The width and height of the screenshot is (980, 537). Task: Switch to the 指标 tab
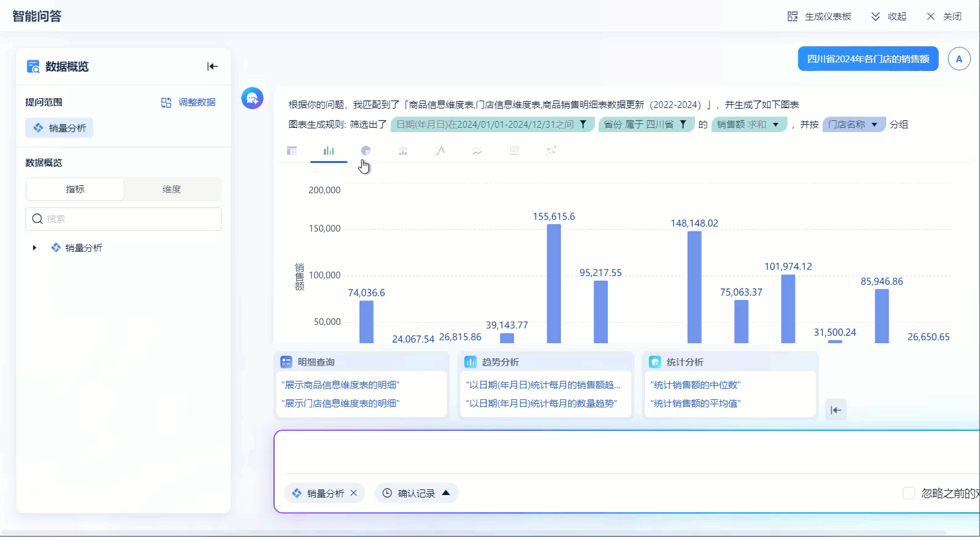click(75, 189)
